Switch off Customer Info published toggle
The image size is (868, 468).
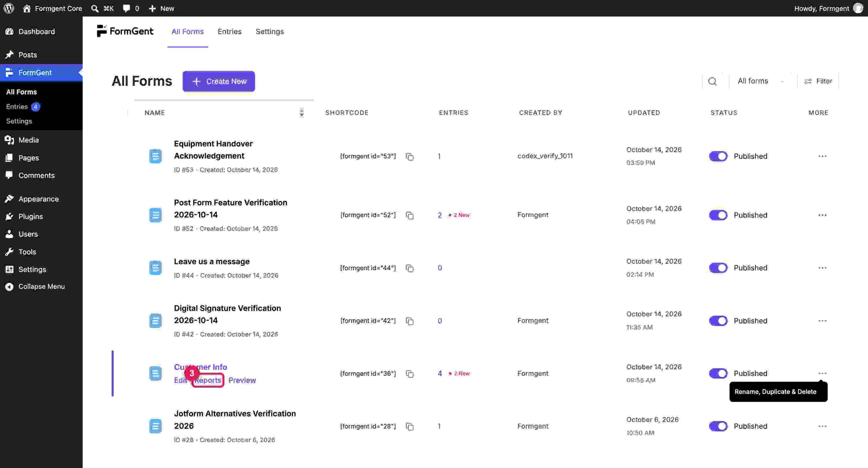tap(718, 373)
